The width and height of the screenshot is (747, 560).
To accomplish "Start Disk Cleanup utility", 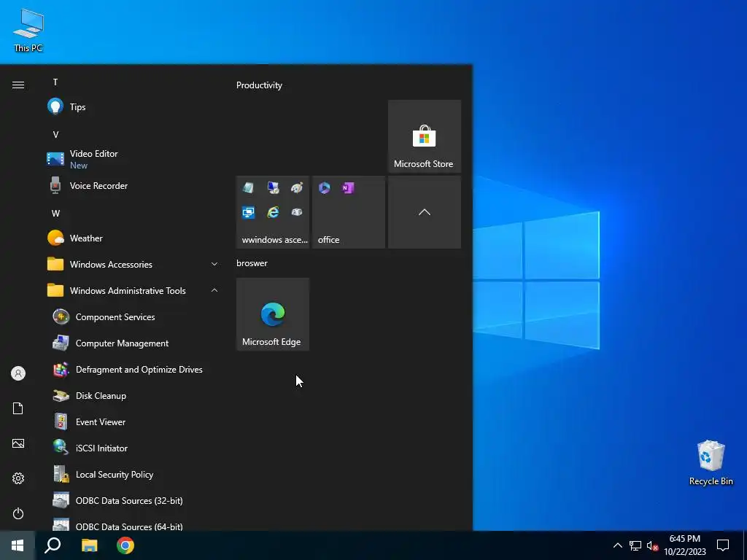I will tap(133, 395).
